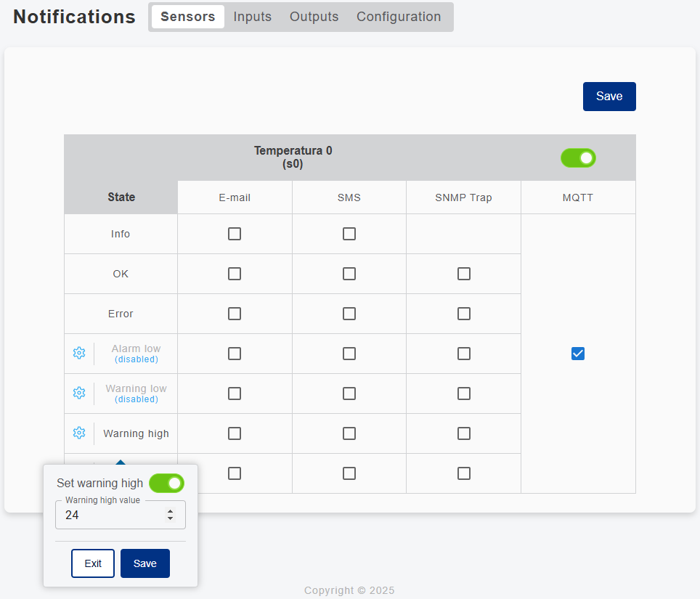700x599 pixels.
Task: Open Warning low settings gear
Action: (79, 393)
